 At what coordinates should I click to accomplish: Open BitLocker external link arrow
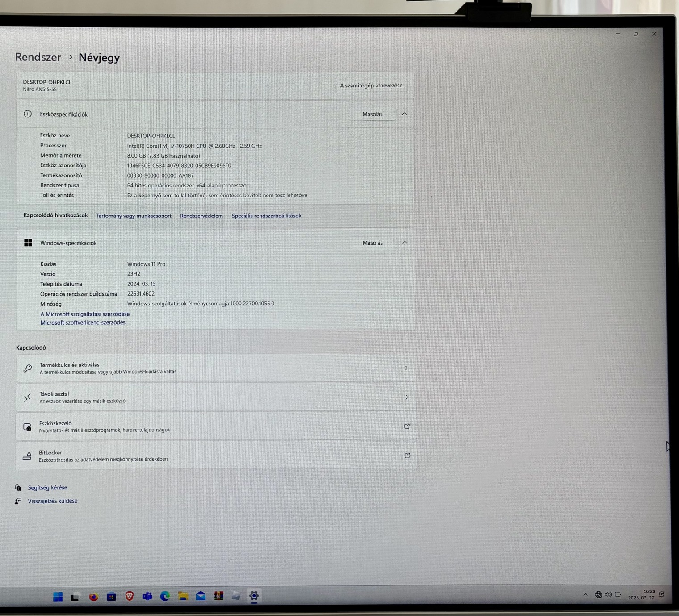[407, 455]
